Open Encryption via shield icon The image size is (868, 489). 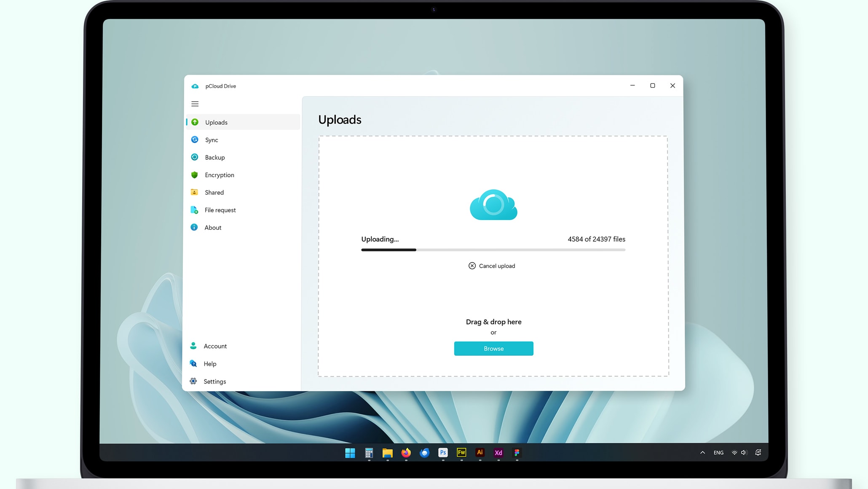click(x=194, y=175)
